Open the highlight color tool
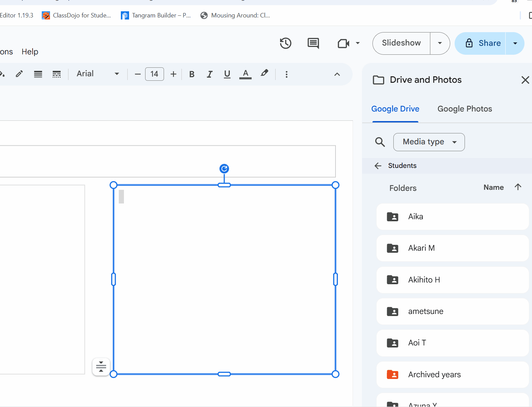Viewport: 532px width, 407px height. pos(264,74)
